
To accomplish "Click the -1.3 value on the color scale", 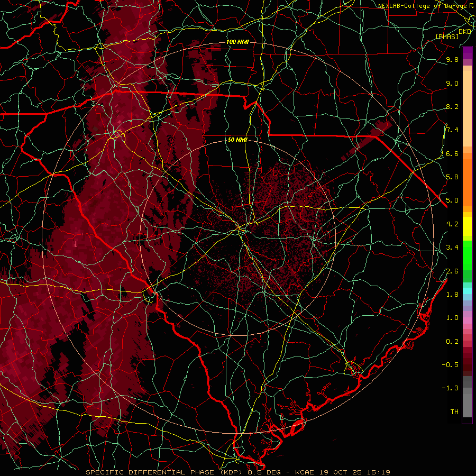I will click(450, 388).
